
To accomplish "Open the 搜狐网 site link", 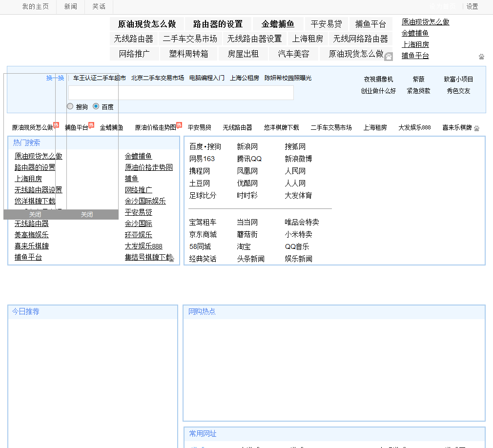I will point(295,146).
